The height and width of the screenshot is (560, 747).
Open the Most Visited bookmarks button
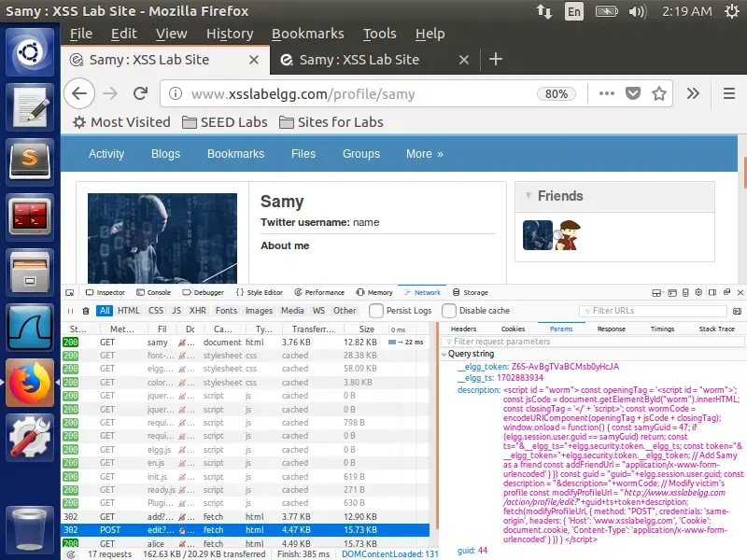pyautogui.click(x=121, y=122)
